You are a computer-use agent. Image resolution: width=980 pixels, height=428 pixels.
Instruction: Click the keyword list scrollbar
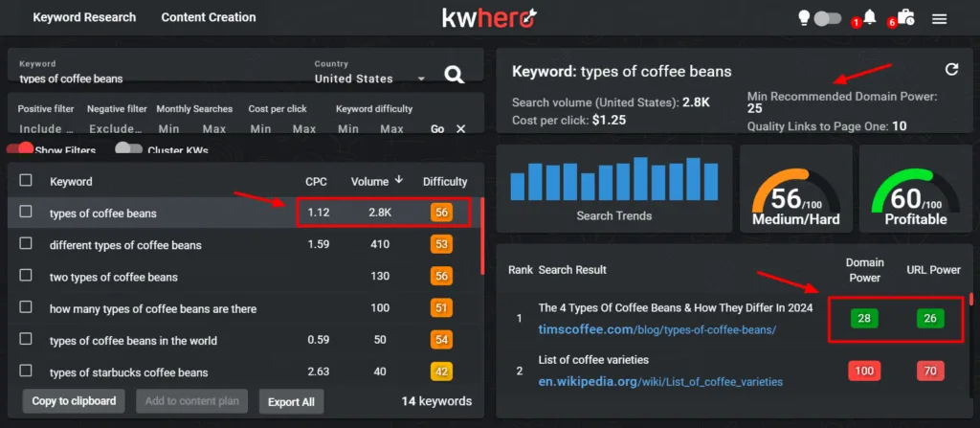(x=482, y=237)
